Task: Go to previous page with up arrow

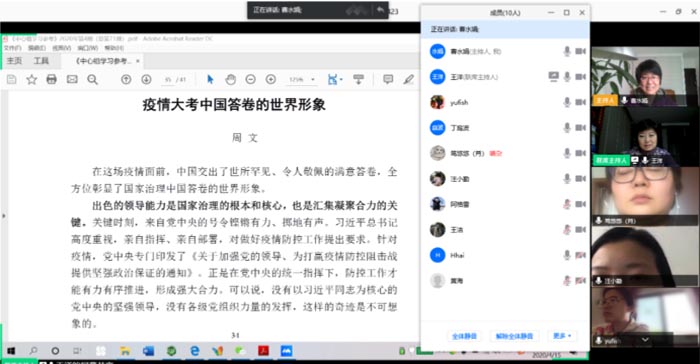Action: click(x=126, y=79)
